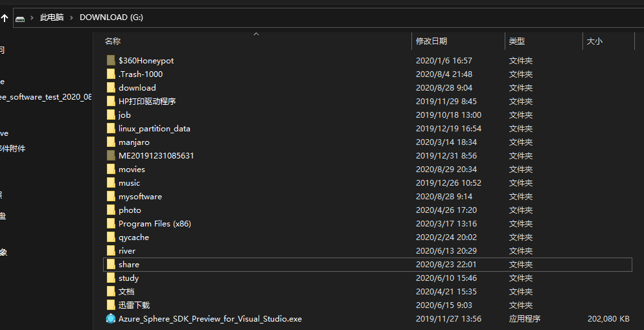This screenshot has width=644, height=330.
Task: Expand breadcrumb chevron after 此电脑
Action: (x=71, y=17)
